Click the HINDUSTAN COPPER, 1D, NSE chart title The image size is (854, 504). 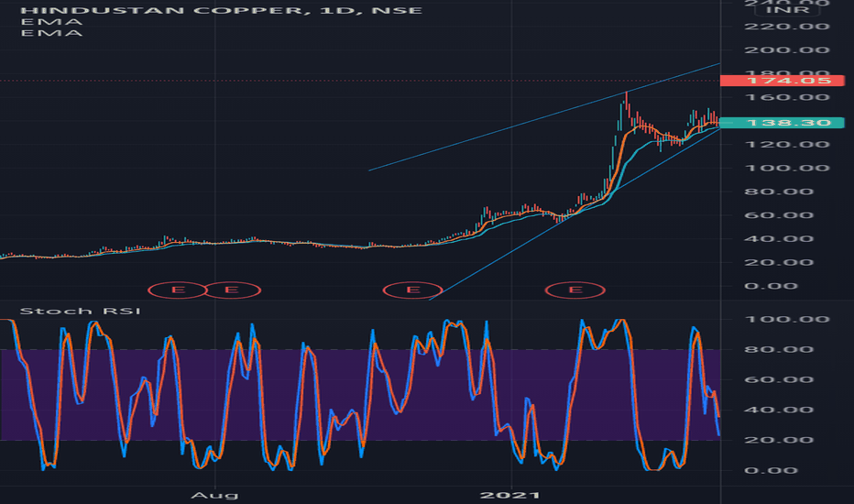pyautogui.click(x=221, y=10)
